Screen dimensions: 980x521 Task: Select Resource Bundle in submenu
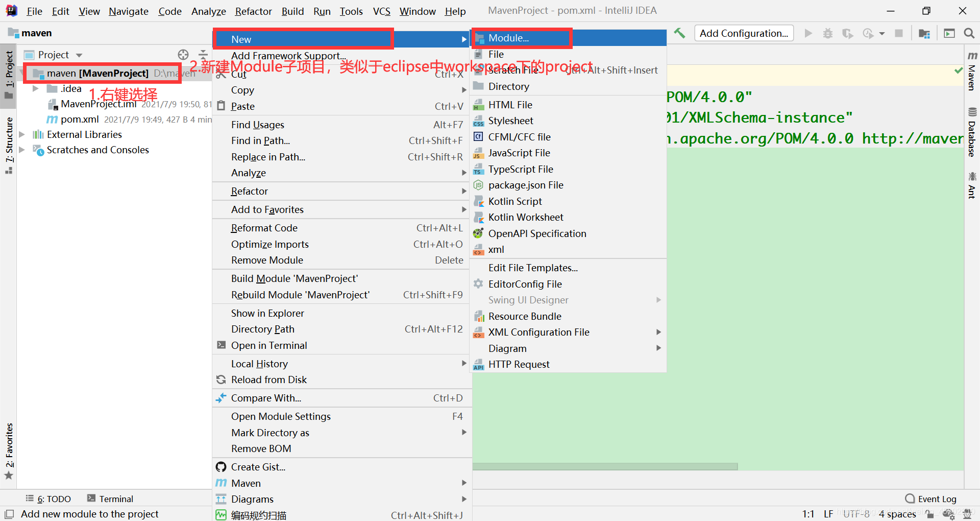pos(569,316)
